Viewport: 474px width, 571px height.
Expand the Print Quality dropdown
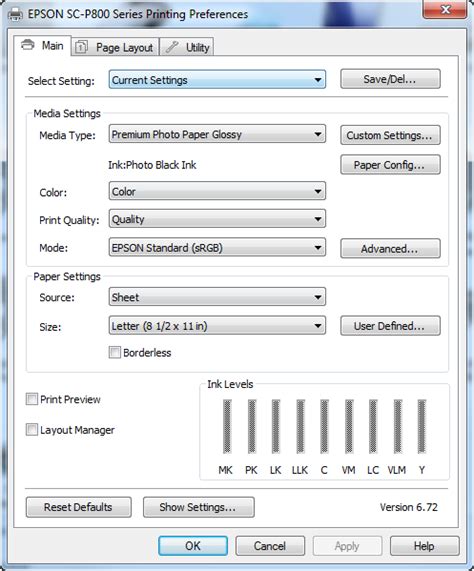tap(217, 219)
